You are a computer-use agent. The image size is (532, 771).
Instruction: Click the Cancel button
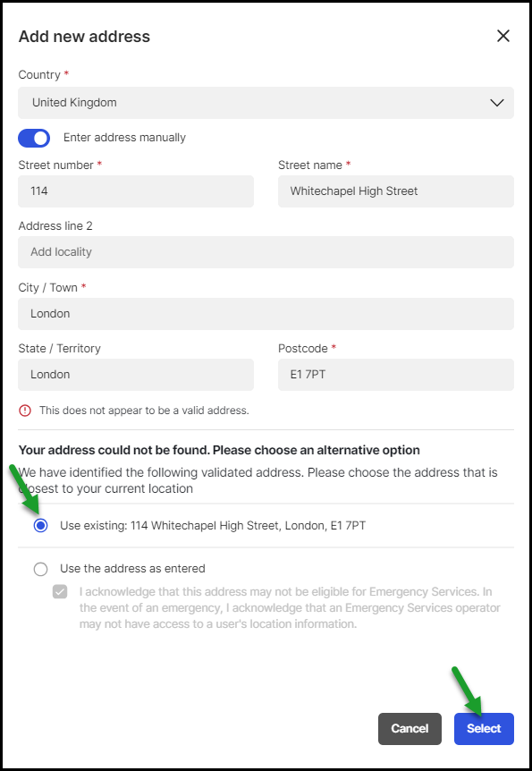[x=410, y=729]
